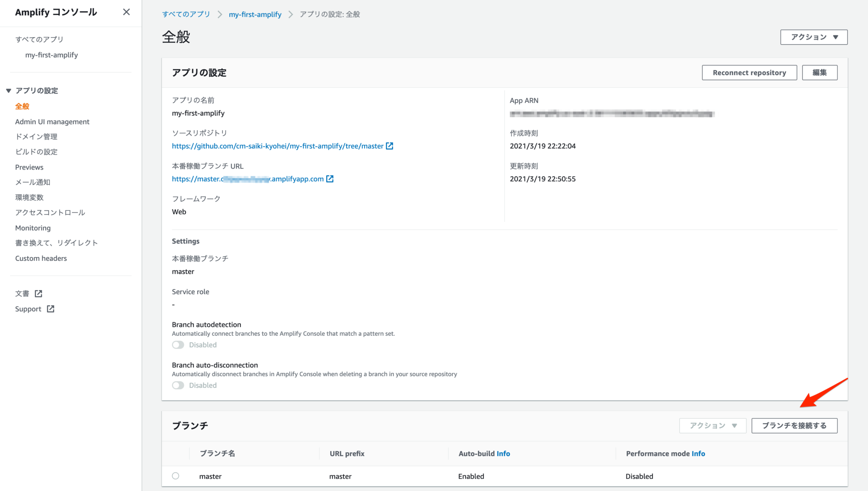The width and height of the screenshot is (868, 491).
Task: Click the Reconnect repository button
Action: 749,72
